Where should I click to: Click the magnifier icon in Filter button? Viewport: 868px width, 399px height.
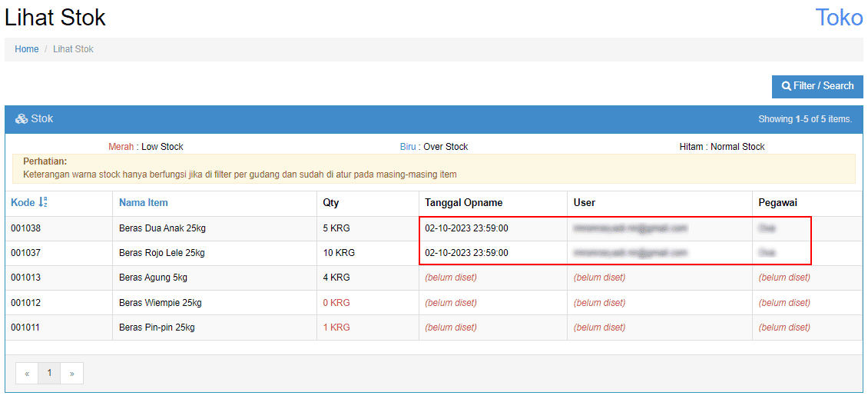[787, 86]
